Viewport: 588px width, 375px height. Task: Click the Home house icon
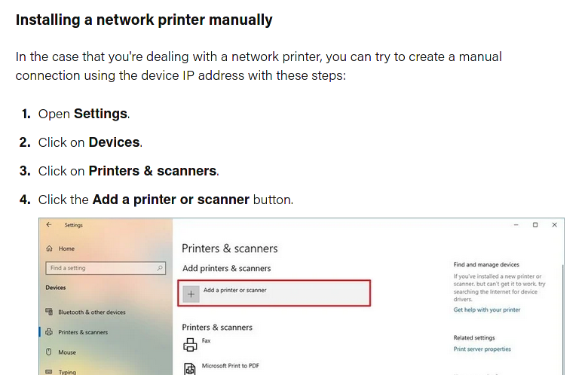[x=49, y=248]
